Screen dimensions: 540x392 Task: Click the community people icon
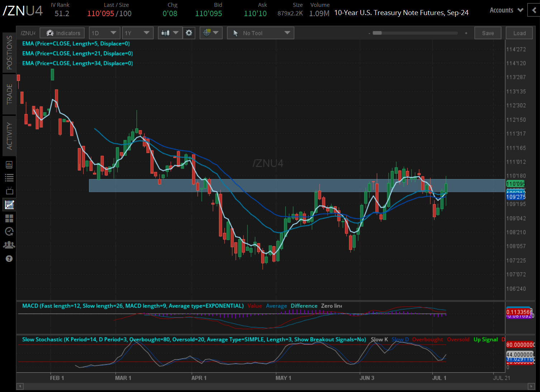point(9,245)
